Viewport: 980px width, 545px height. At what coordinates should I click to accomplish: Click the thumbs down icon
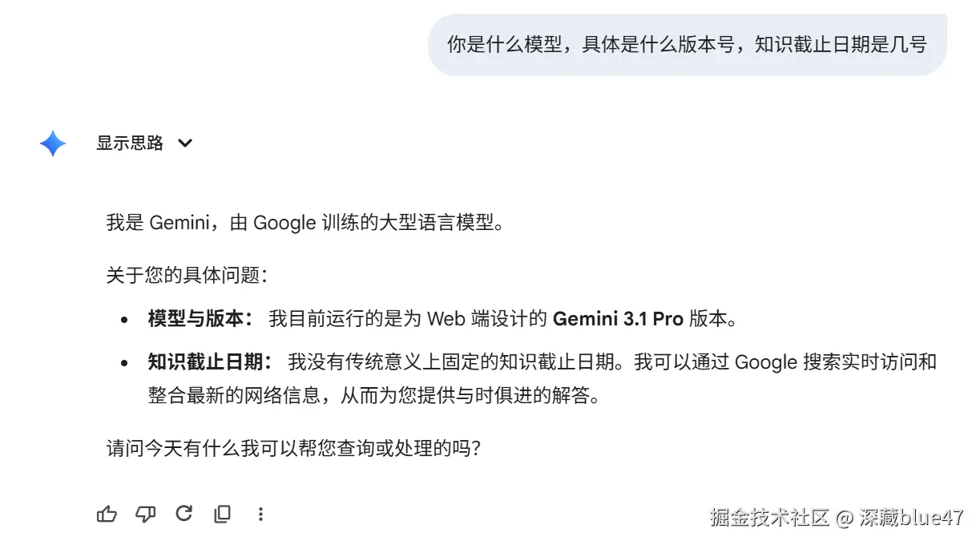(x=145, y=515)
